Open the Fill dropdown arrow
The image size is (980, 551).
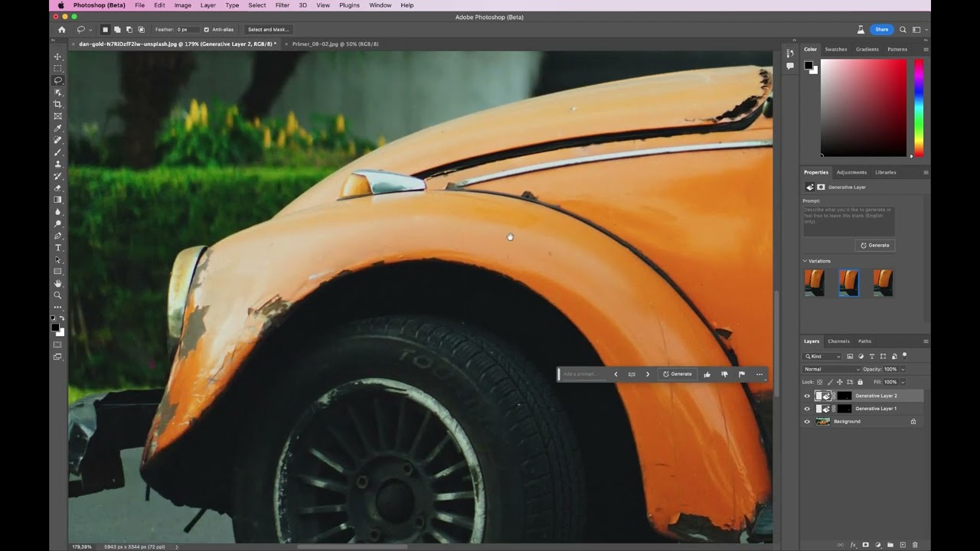click(903, 382)
